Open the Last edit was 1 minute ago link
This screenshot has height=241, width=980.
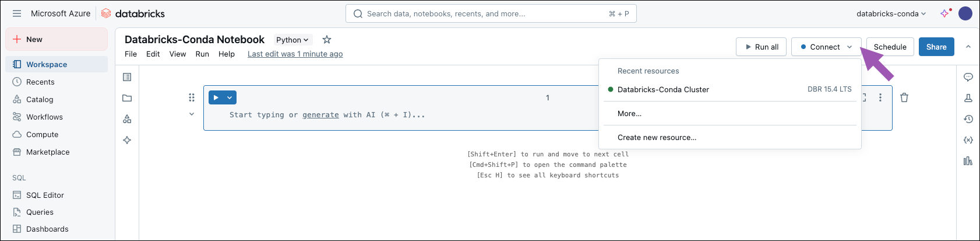[x=295, y=54]
